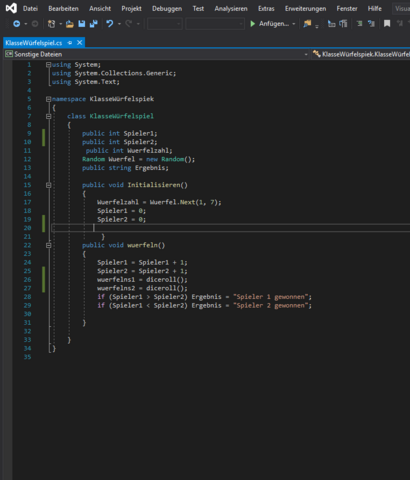Viewport: 410px width, 480px height.
Task: Open the Datei menu
Action: 30,9
